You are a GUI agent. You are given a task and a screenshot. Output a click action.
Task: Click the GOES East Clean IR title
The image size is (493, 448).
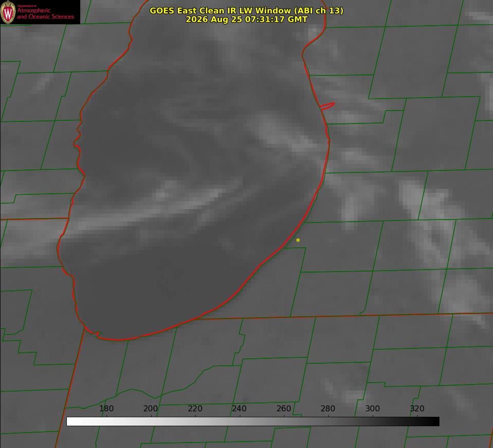pyautogui.click(x=247, y=10)
